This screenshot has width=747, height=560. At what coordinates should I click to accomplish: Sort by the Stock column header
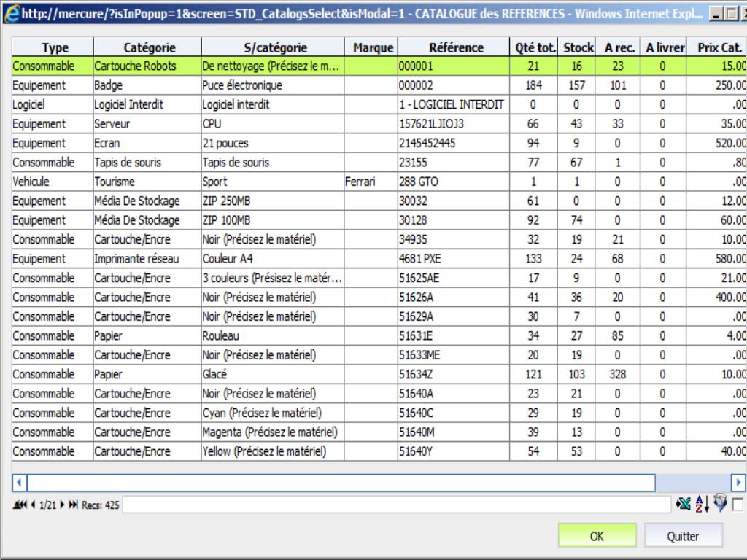[576, 47]
